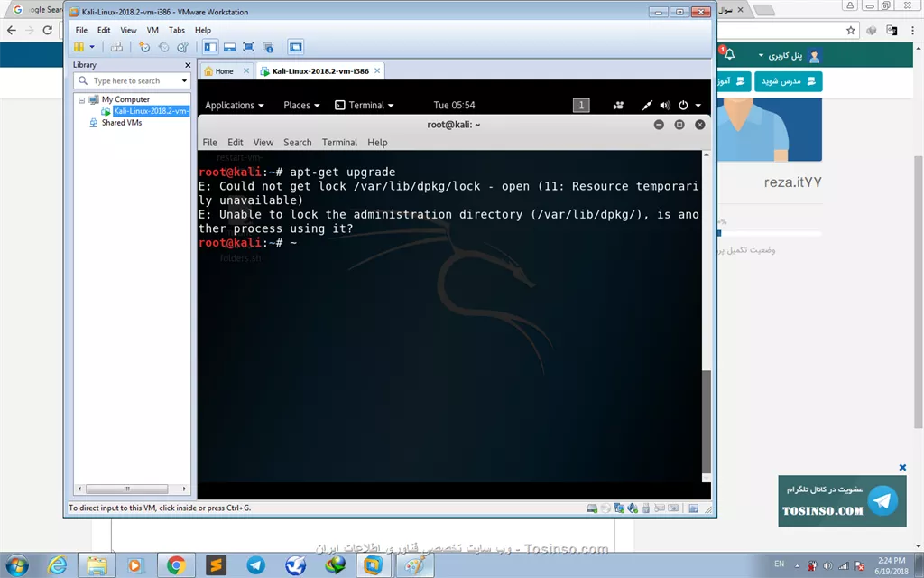This screenshot has width=924, height=578.
Task: Enter full screen mode icon in VMware toolbar
Action: pyautogui.click(x=249, y=47)
